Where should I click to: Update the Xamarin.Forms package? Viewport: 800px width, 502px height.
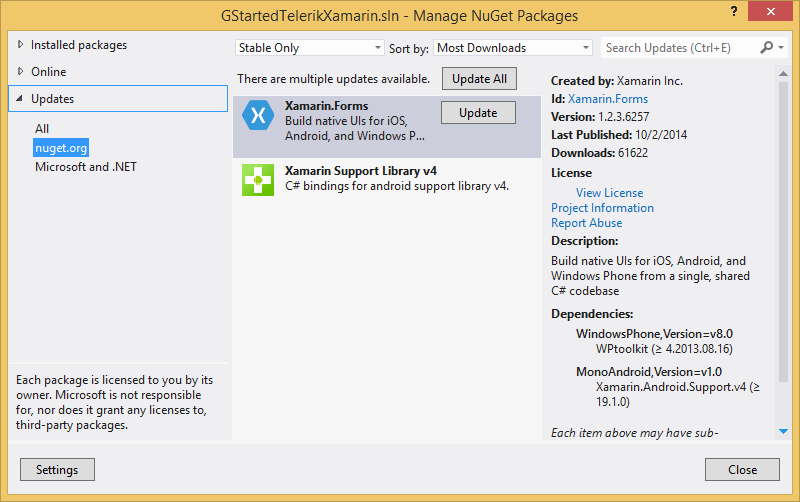(x=478, y=113)
